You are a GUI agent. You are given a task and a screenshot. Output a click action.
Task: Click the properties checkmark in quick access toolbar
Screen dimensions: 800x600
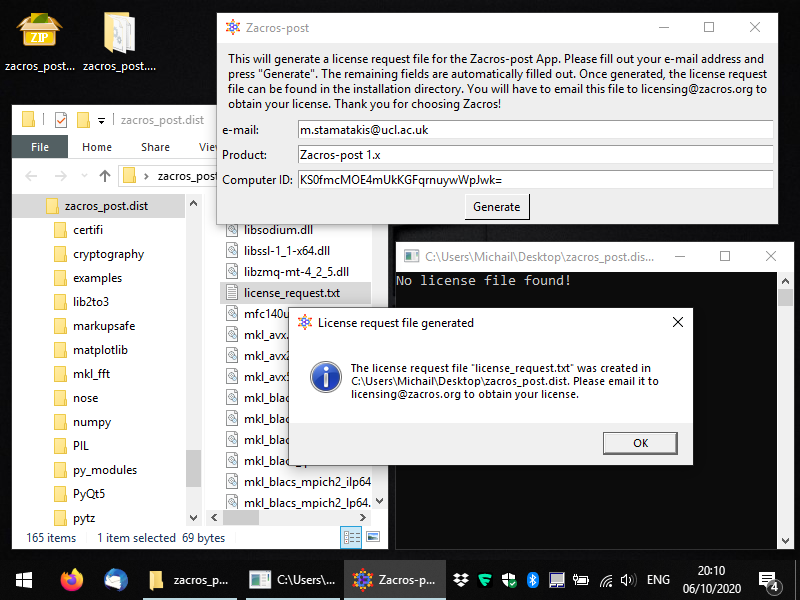tap(60, 120)
